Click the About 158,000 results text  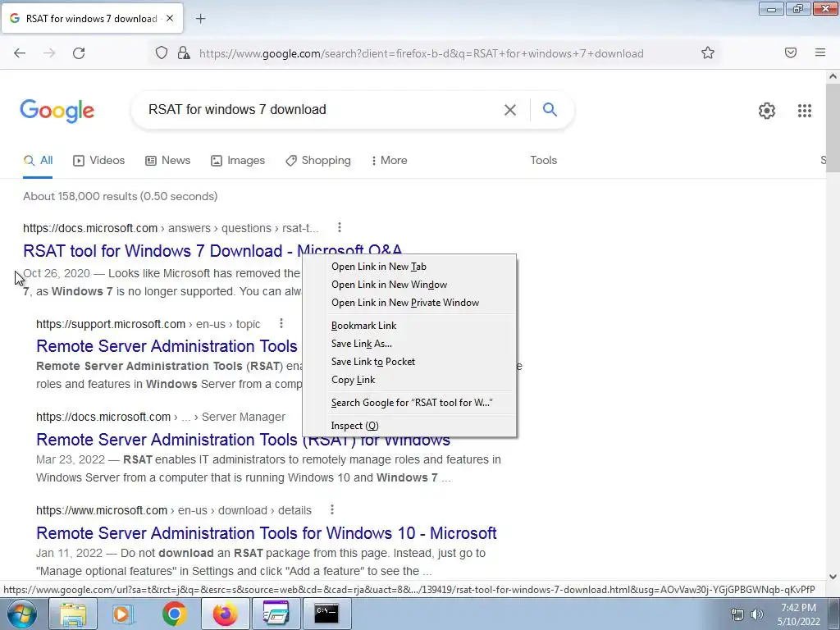(120, 196)
